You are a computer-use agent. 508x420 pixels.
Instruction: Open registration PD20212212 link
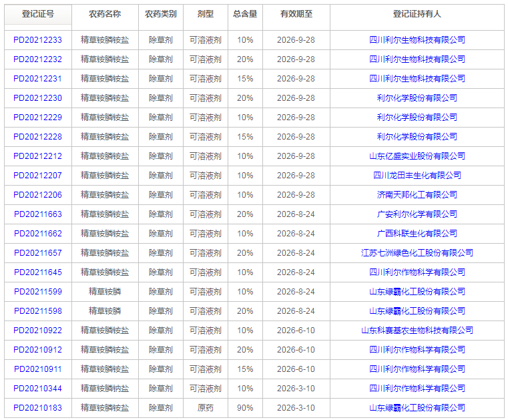37,156
